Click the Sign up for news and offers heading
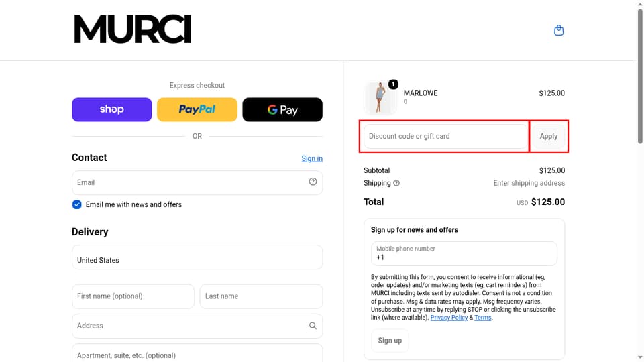 [415, 230]
